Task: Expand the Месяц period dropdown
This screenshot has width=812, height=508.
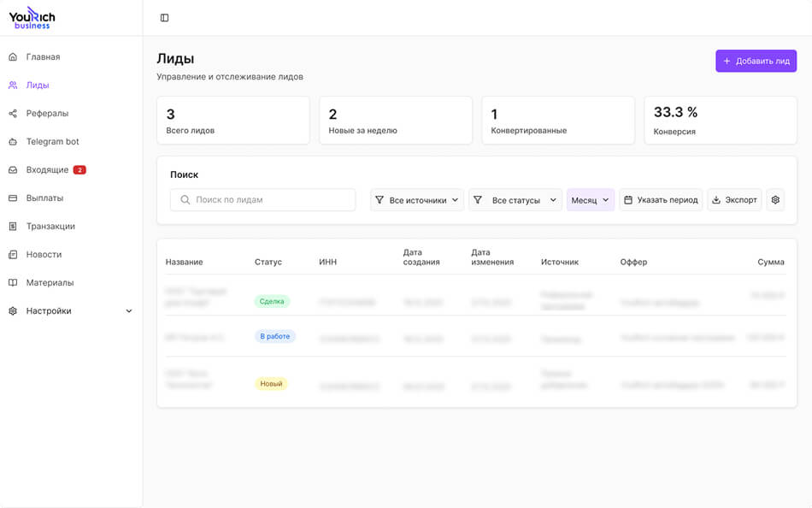Action: click(x=591, y=200)
